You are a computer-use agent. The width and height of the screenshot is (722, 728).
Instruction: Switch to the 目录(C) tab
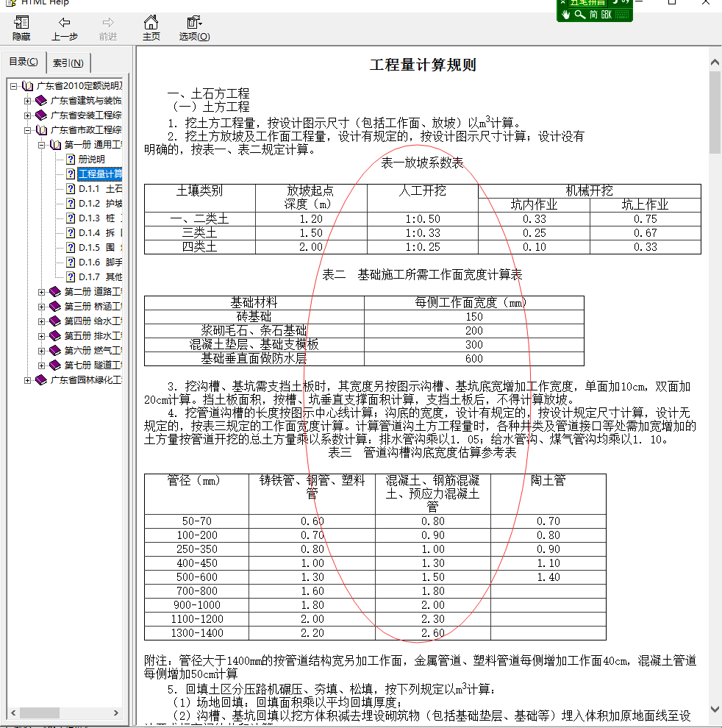pyautogui.click(x=24, y=62)
